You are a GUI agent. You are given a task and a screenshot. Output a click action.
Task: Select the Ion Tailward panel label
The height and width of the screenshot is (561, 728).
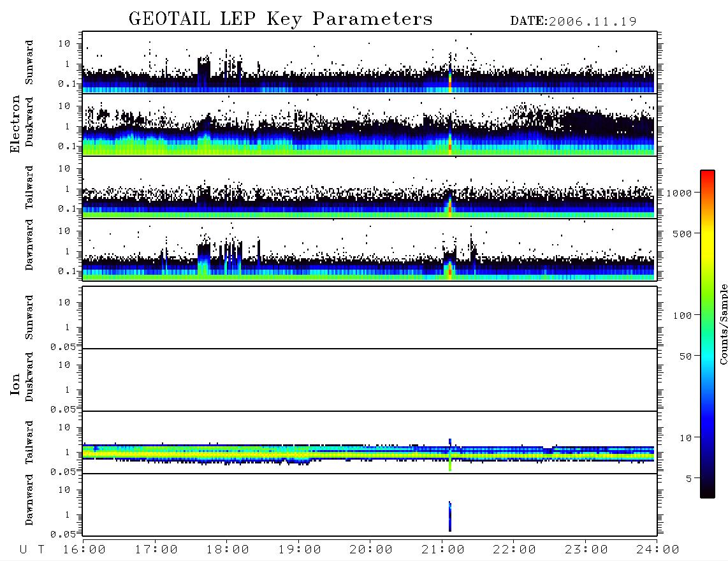(29, 442)
